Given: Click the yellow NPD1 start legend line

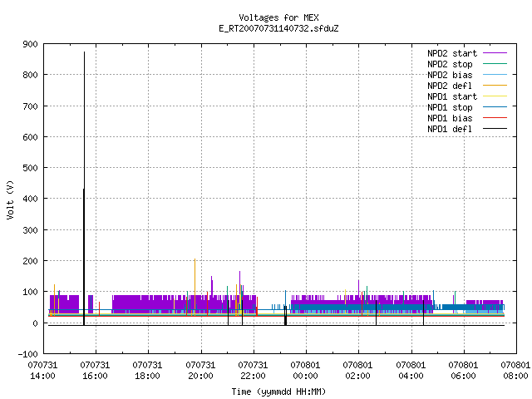Looking at the screenshot, I should tap(495, 96).
